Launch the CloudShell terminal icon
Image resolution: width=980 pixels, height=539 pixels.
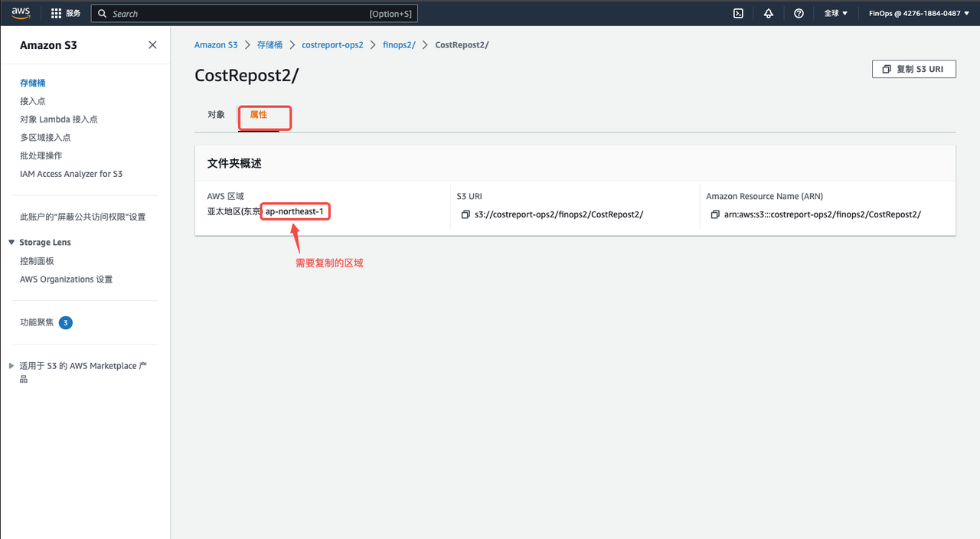[x=738, y=14]
